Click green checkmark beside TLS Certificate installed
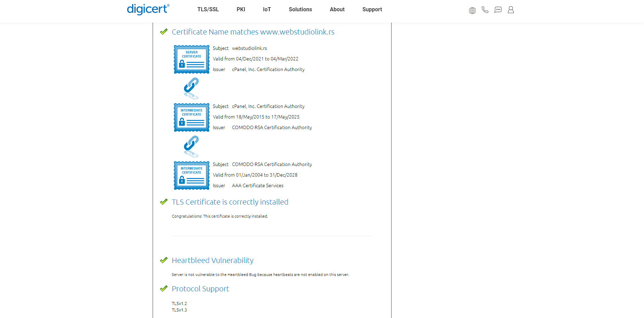 point(164,202)
